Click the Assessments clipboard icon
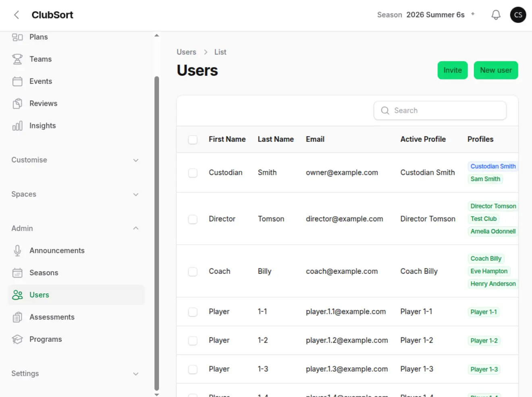The image size is (532, 397). [x=17, y=317]
